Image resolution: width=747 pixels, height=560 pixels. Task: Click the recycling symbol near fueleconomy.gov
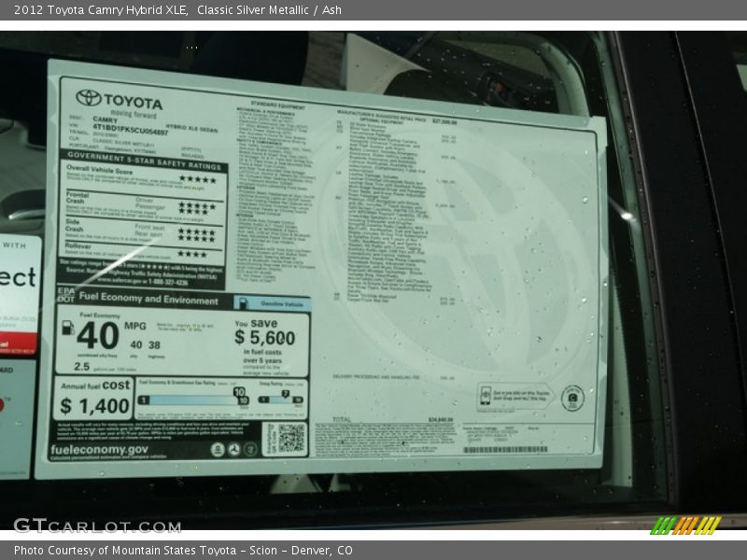(234, 450)
